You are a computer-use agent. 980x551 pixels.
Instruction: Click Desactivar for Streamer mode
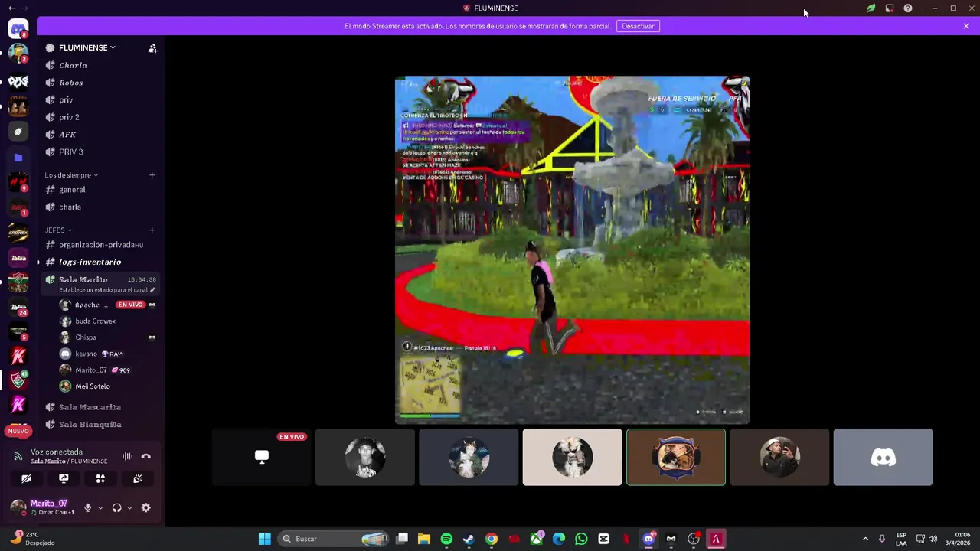(x=638, y=26)
